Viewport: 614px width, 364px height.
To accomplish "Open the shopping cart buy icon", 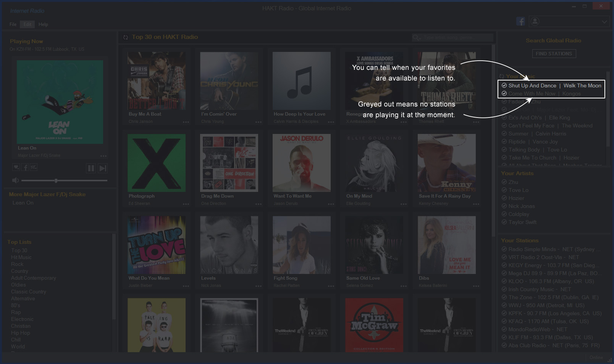I will click(x=34, y=167).
